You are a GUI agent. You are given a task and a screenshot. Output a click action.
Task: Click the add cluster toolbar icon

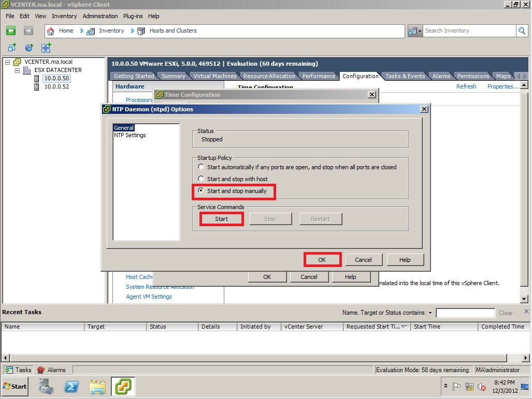(x=46, y=48)
